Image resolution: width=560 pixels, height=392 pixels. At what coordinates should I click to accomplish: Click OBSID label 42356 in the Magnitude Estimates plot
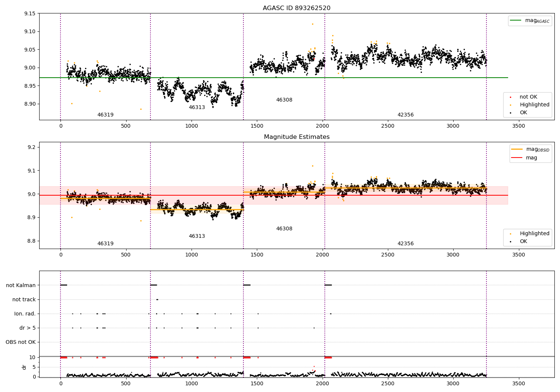pos(405,244)
